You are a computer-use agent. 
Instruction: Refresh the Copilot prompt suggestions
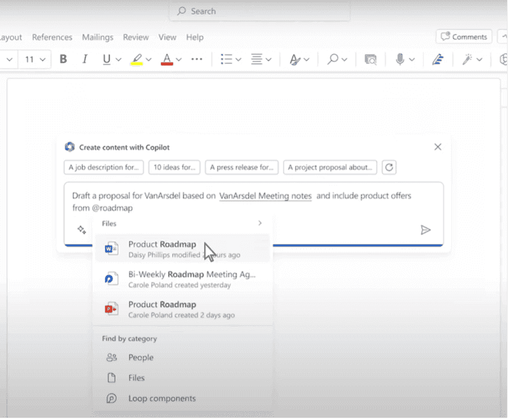tap(389, 167)
